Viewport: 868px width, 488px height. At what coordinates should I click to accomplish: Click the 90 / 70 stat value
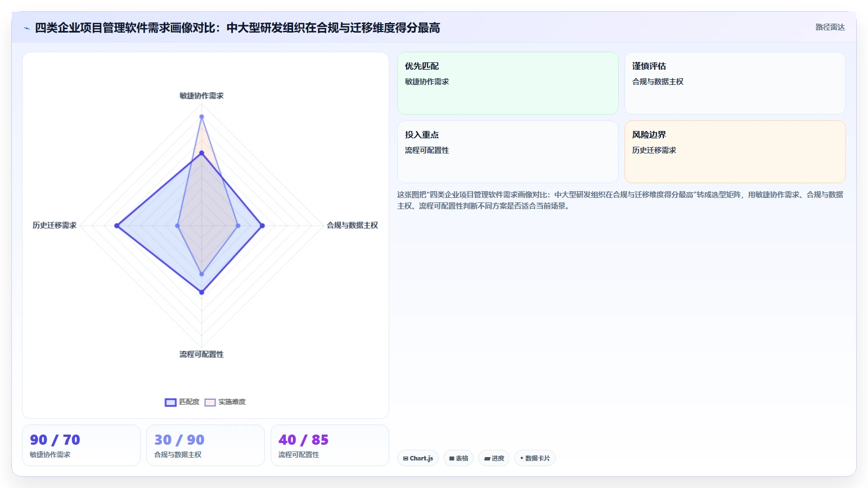55,440
